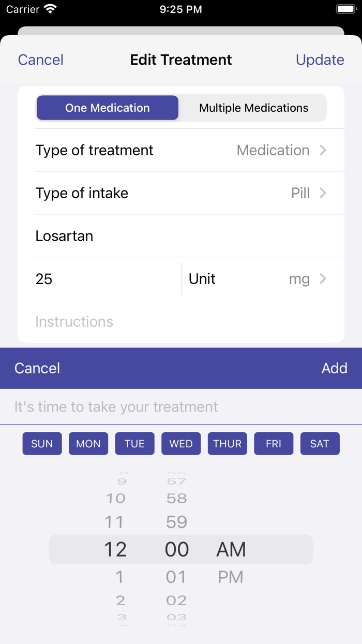
Task: Select FRI as a reminder day
Action: pos(274,443)
